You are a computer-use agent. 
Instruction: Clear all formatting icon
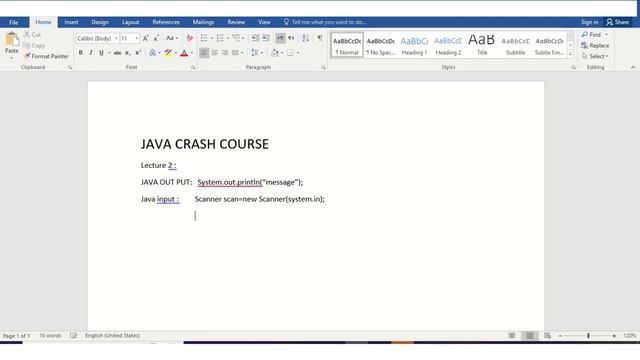189,38
